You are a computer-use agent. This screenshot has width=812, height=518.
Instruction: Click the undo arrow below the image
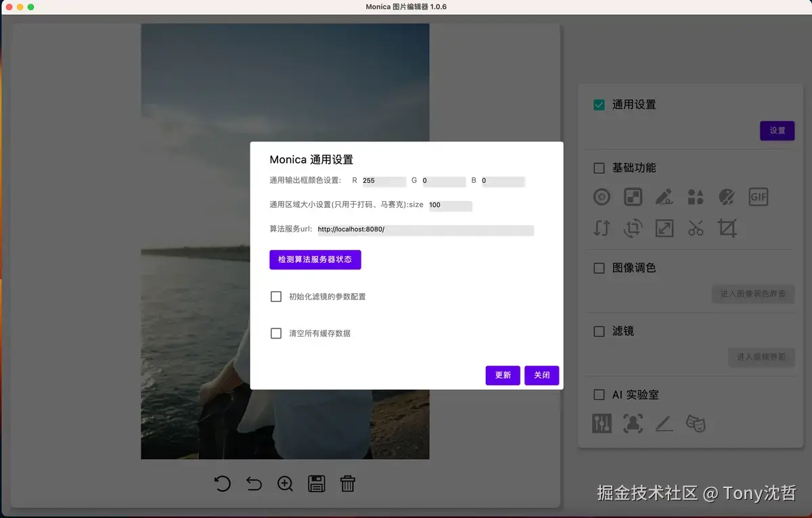click(254, 483)
